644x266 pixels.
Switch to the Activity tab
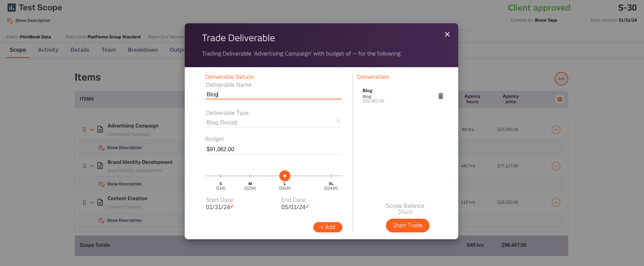pyautogui.click(x=48, y=50)
